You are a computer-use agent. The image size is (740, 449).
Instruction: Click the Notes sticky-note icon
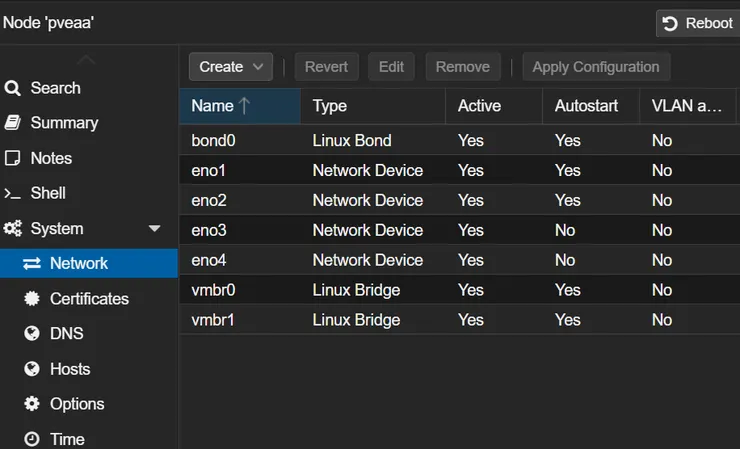tap(13, 158)
